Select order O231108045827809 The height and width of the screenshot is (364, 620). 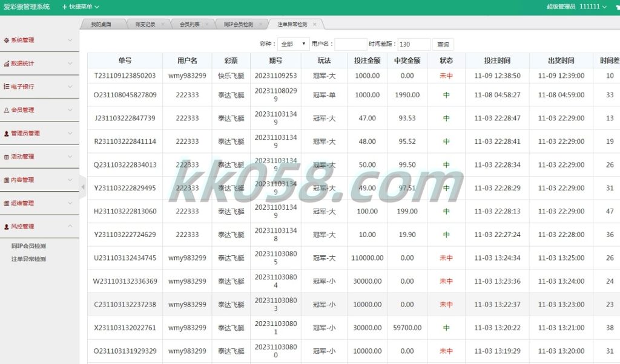pyautogui.click(x=125, y=95)
